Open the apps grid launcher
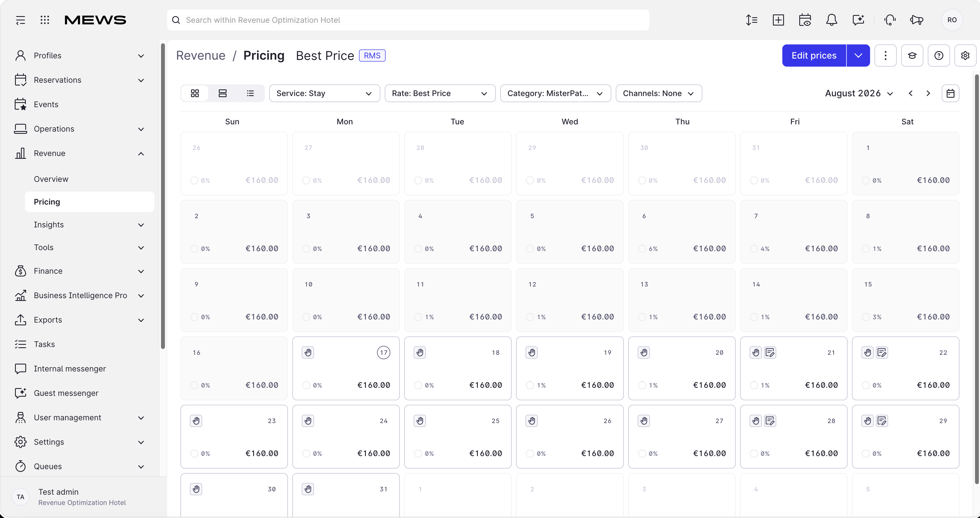This screenshot has height=518, width=980. tap(45, 20)
